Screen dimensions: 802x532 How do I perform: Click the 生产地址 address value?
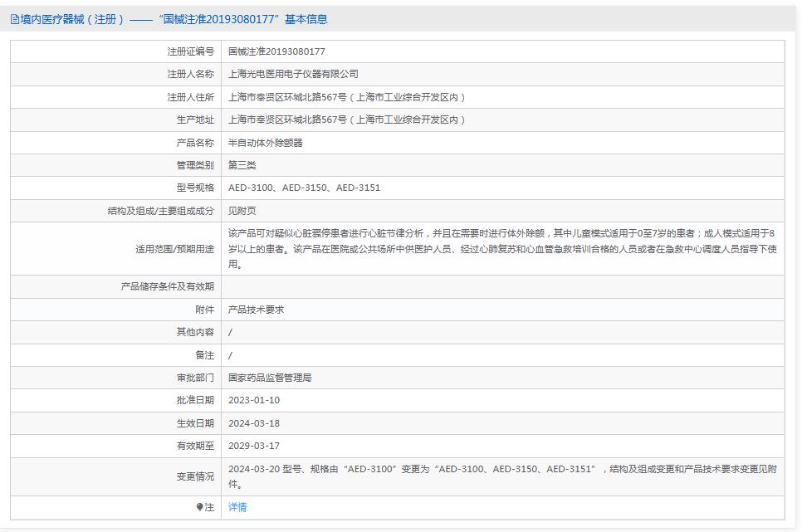coord(347,120)
